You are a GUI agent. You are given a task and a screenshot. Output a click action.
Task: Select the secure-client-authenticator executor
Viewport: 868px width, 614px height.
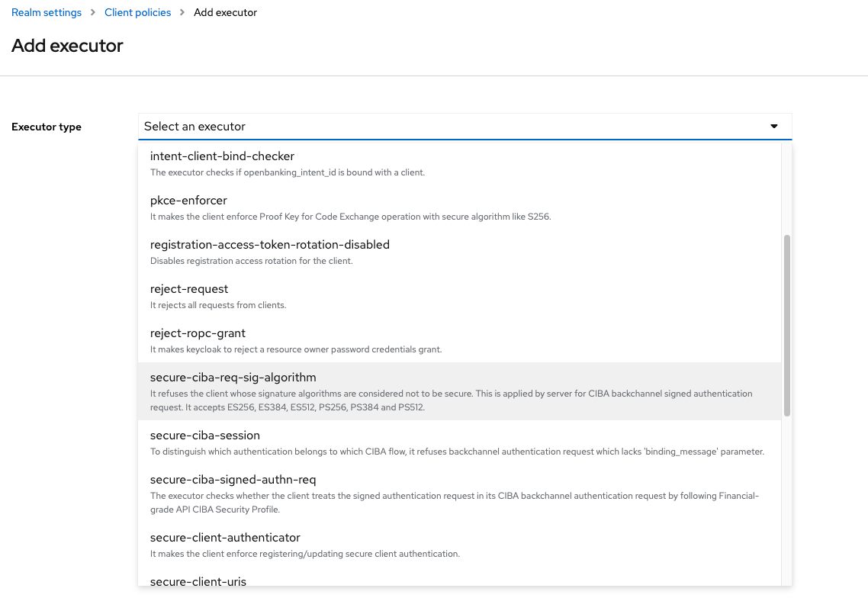[224, 537]
